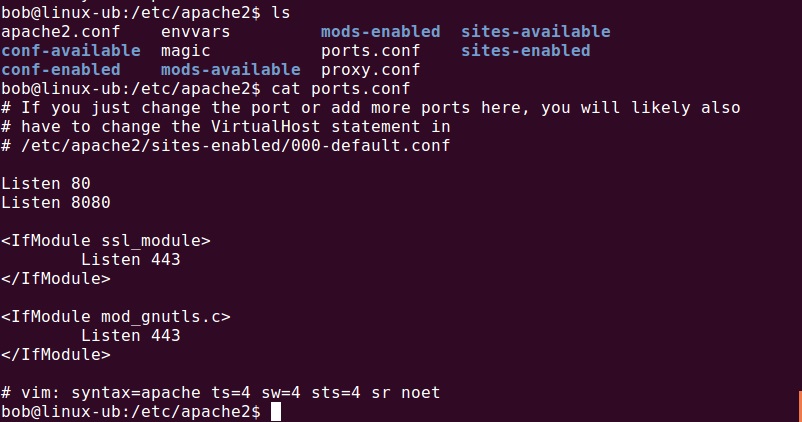Click the 000-default.conf path comment line

pyautogui.click(x=226, y=145)
